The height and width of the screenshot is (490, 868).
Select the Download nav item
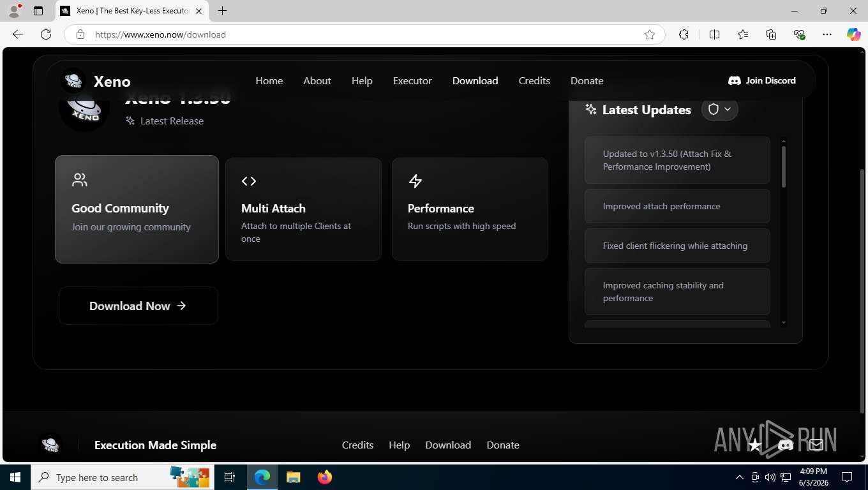tap(475, 80)
